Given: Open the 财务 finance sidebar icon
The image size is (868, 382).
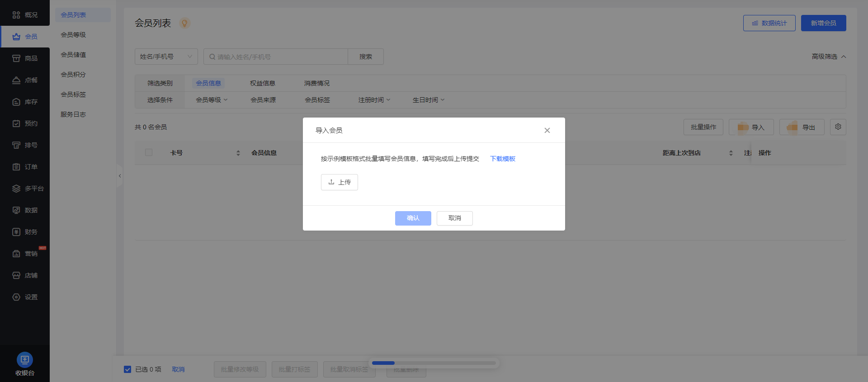Looking at the screenshot, I should pyautogui.click(x=16, y=232).
